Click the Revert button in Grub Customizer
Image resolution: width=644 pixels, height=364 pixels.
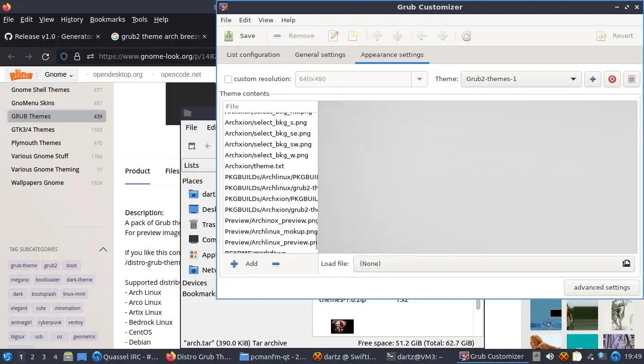pos(615,36)
